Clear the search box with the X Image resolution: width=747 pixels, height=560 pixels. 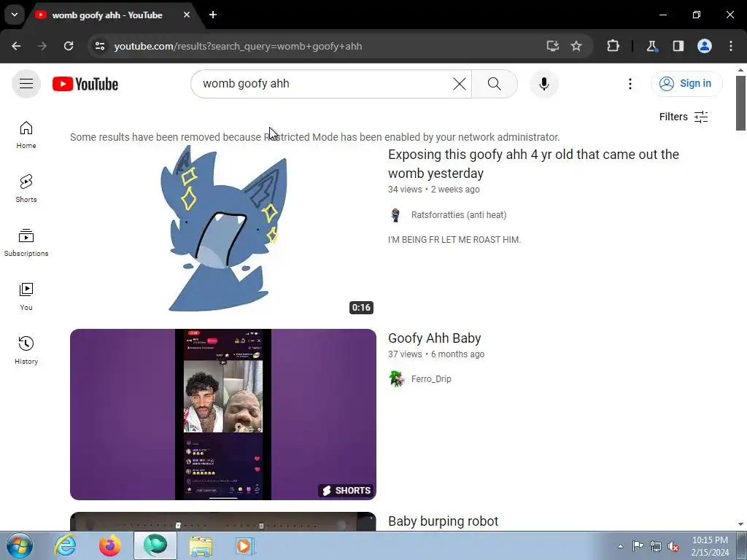pos(460,84)
